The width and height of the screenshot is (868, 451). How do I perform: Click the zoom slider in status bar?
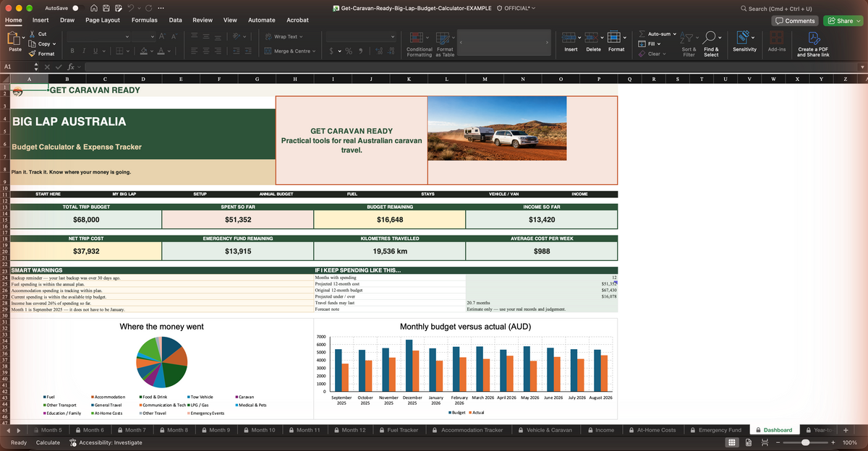(x=804, y=442)
